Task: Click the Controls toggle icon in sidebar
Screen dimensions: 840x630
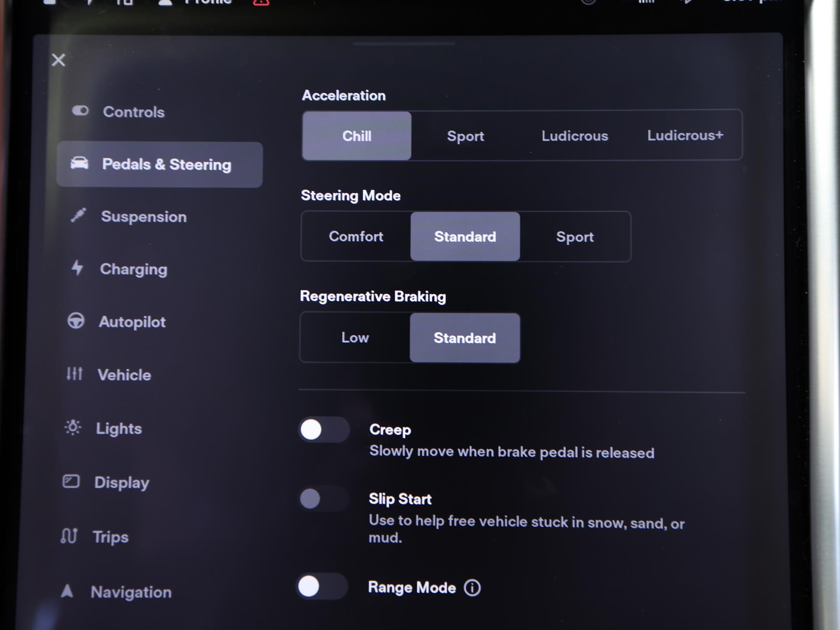Action: click(x=80, y=111)
